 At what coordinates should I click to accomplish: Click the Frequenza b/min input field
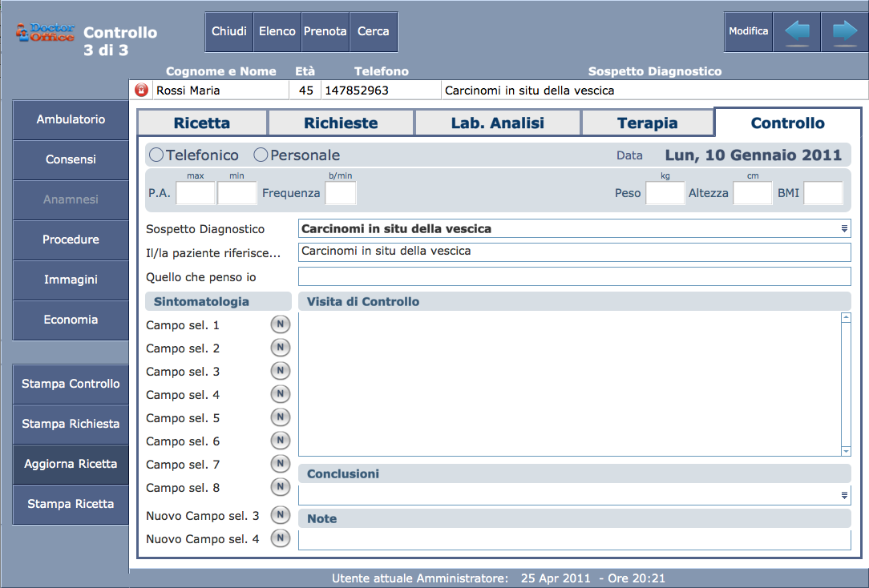[x=340, y=193]
